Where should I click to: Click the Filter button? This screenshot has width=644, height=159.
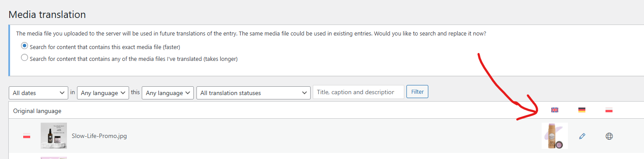click(417, 92)
